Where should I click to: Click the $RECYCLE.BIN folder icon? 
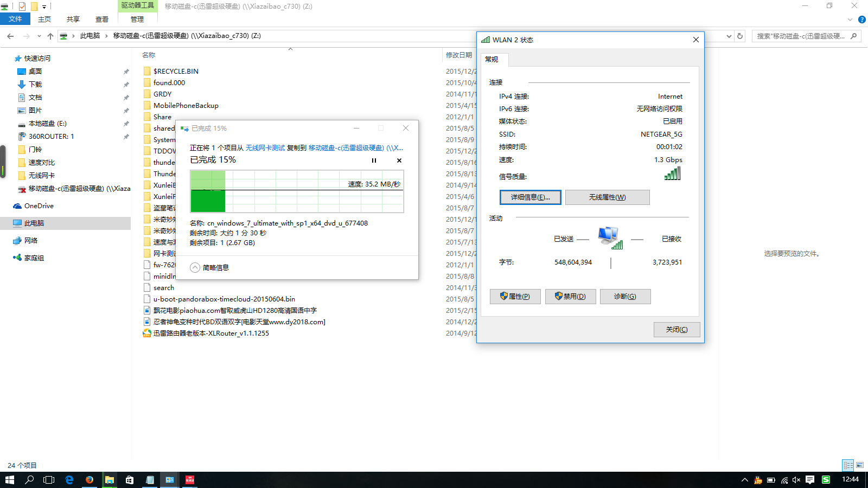pos(147,71)
